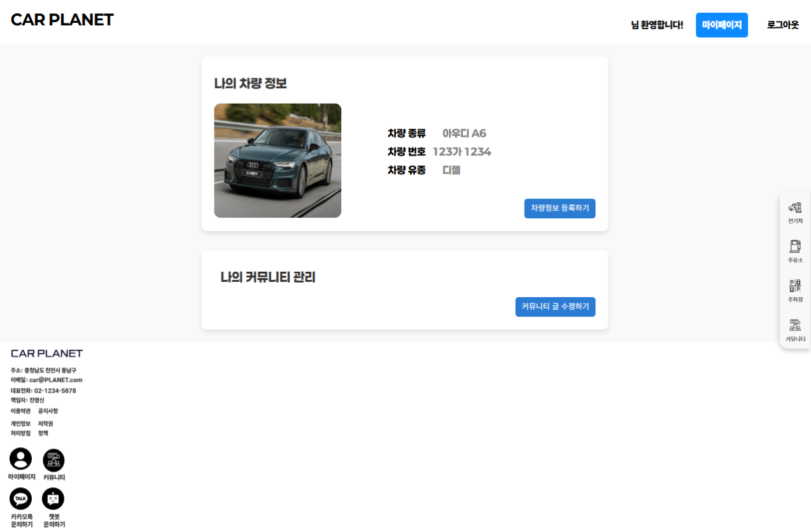This screenshot has width=811, height=532.
Task: Click the 챗봇 문의하기 robot icon
Action: coord(53,499)
